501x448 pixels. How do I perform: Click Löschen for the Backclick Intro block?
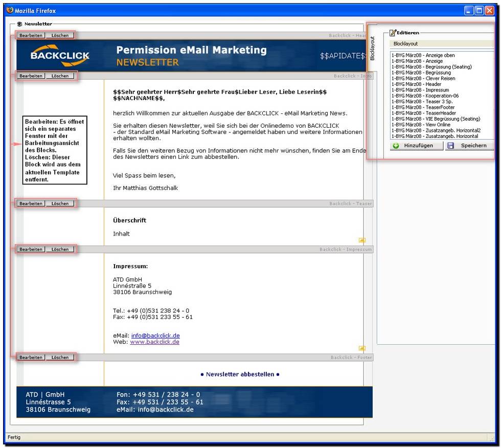point(60,76)
